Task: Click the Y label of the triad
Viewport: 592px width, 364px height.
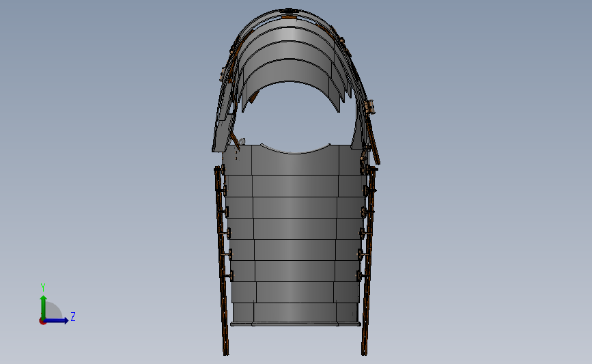Action: click(43, 288)
